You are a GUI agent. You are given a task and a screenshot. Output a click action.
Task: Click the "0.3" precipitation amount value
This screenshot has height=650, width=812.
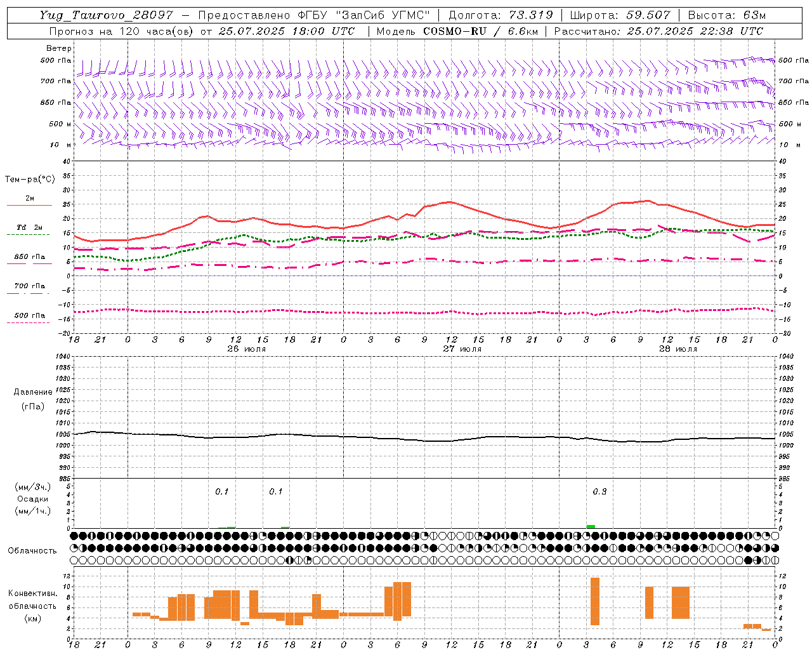(x=599, y=491)
